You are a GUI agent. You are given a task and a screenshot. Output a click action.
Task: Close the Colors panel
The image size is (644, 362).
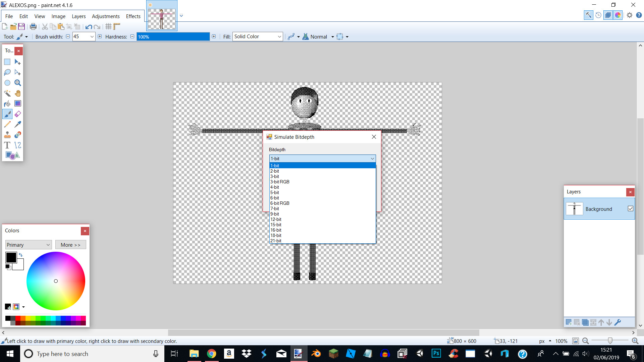85,231
